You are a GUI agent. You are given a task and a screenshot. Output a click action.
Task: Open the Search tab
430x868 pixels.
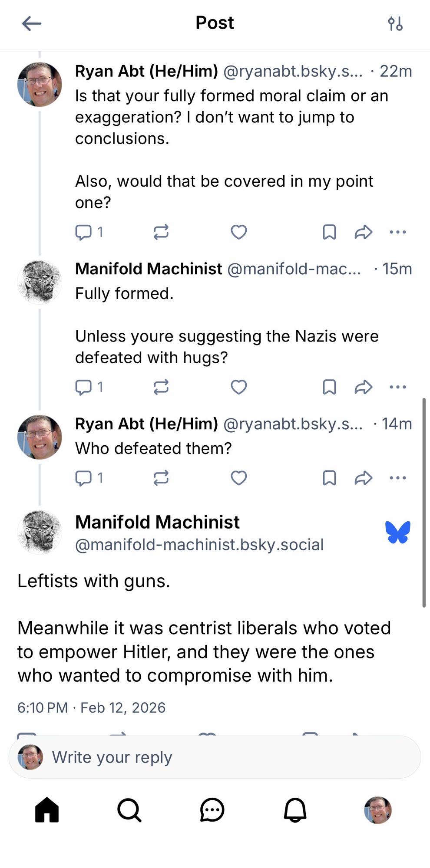[x=129, y=810]
